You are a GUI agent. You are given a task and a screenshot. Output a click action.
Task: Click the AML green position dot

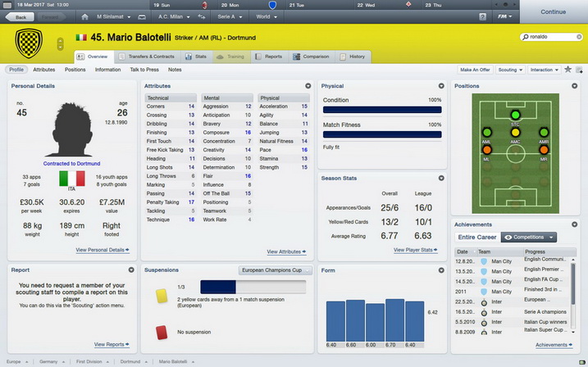[487, 132]
